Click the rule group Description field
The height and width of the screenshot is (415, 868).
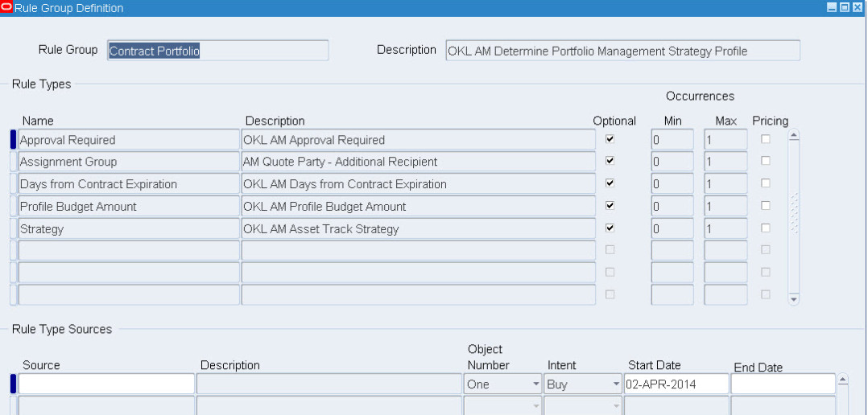622,51
